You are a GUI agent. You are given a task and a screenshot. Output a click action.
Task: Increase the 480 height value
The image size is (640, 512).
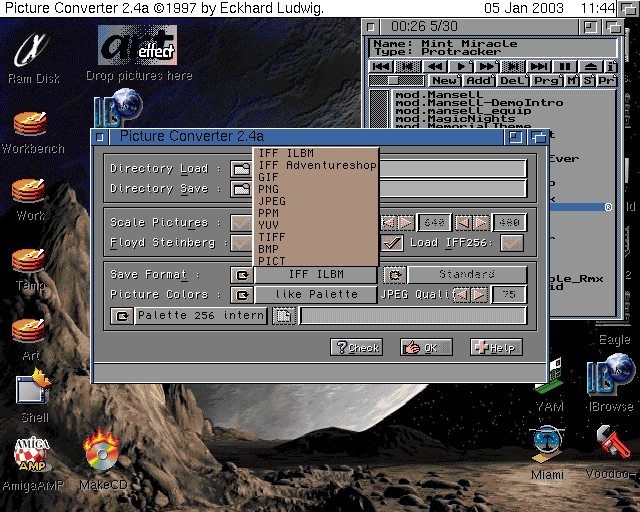[x=482, y=223]
